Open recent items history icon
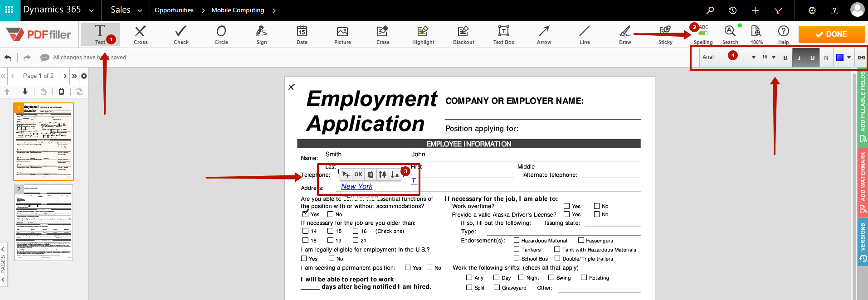Viewport: 868px width, 300px height. click(x=733, y=10)
